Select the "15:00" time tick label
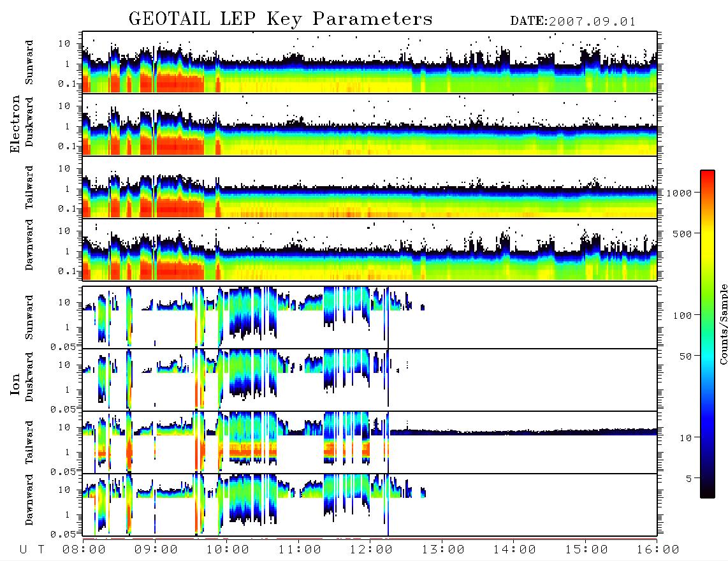Image resolution: width=728 pixels, height=561 pixels. tap(586, 550)
